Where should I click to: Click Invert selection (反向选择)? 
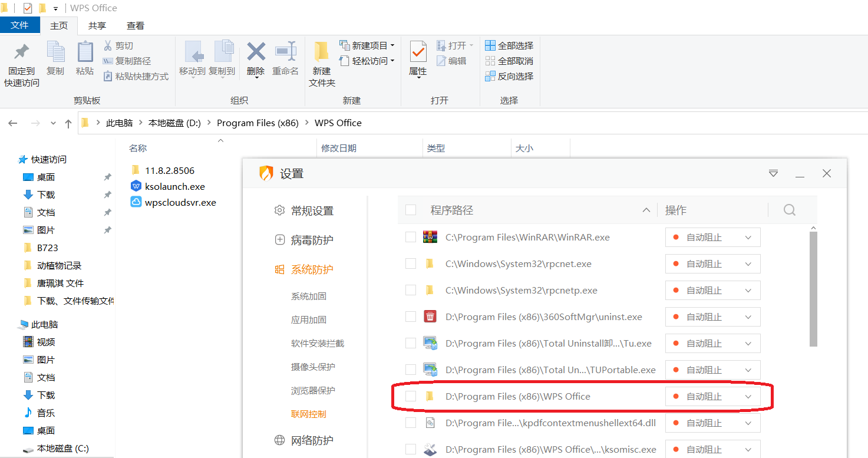[509, 76]
